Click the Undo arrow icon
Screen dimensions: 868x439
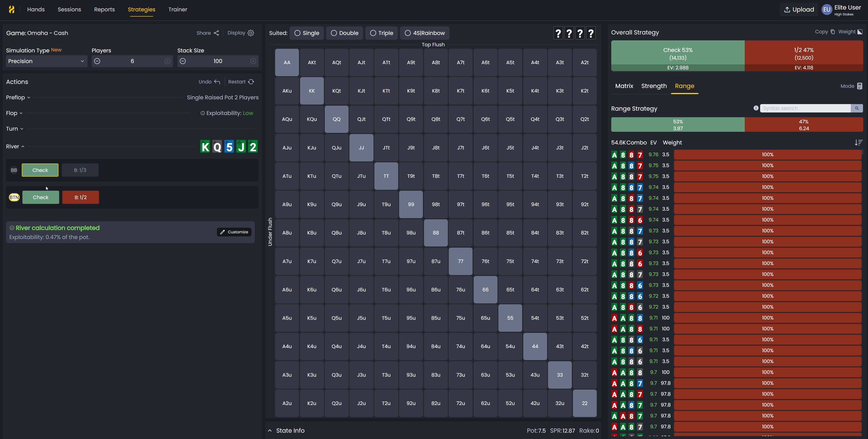click(217, 82)
